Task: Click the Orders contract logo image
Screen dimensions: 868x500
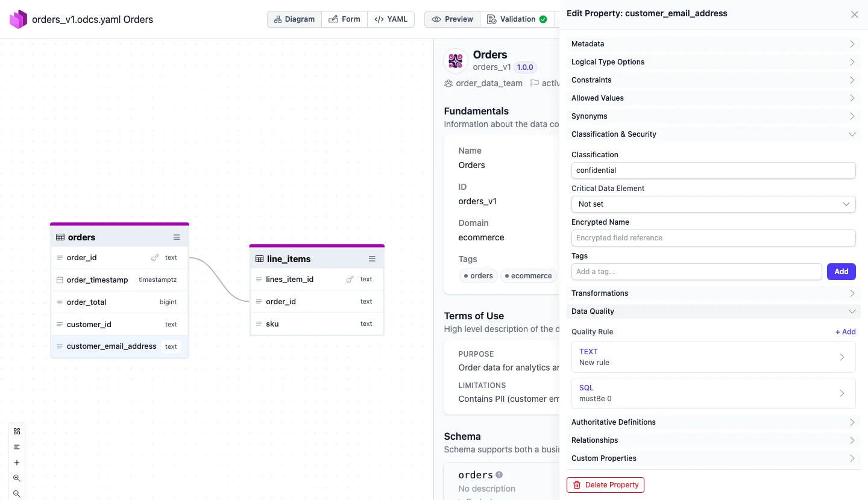Action: coord(456,61)
